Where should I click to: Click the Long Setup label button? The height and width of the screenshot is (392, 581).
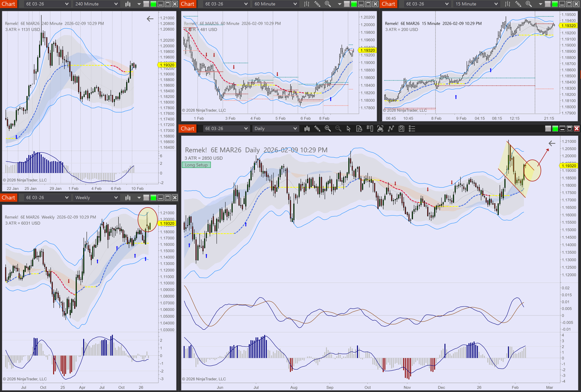pos(196,165)
